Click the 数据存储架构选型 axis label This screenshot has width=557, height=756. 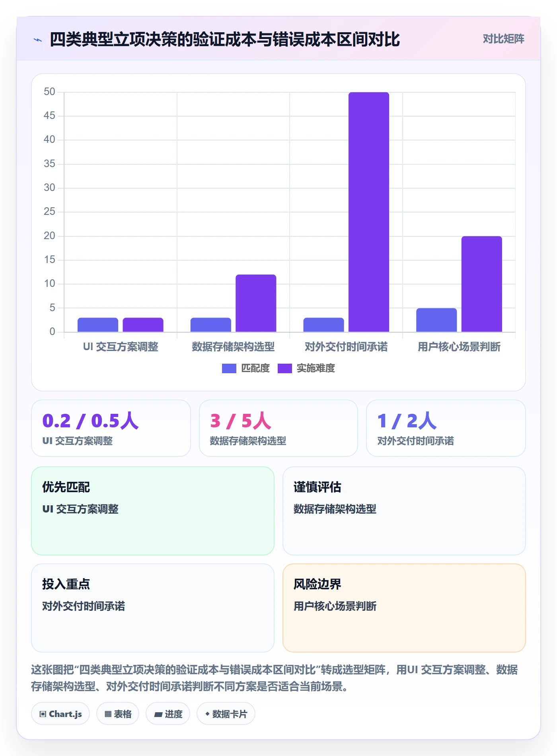click(233, 347)
